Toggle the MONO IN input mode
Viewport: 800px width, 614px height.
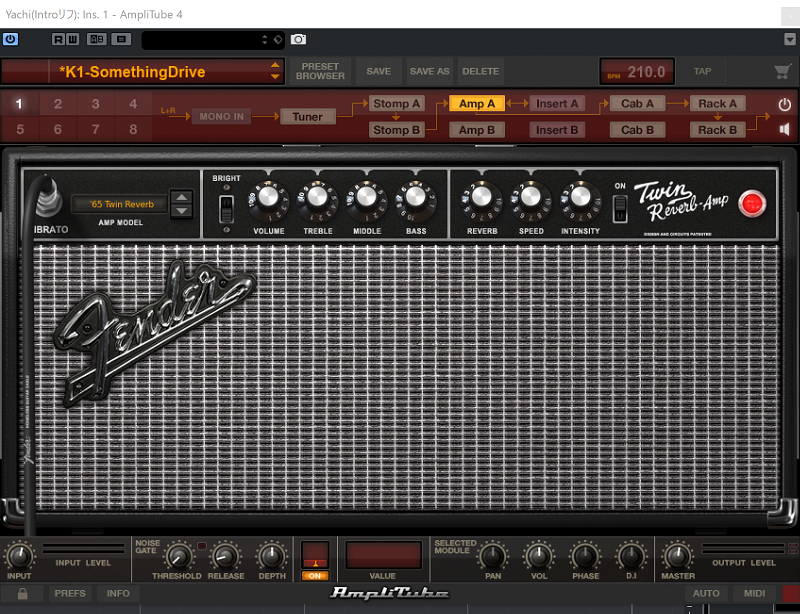tap(221, 116)
